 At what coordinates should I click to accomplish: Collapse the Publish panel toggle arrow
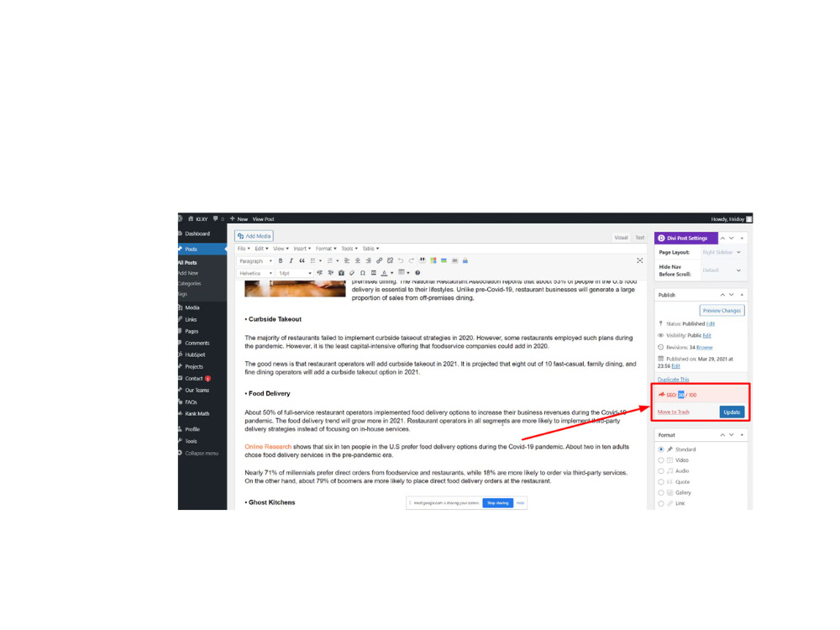742,295
